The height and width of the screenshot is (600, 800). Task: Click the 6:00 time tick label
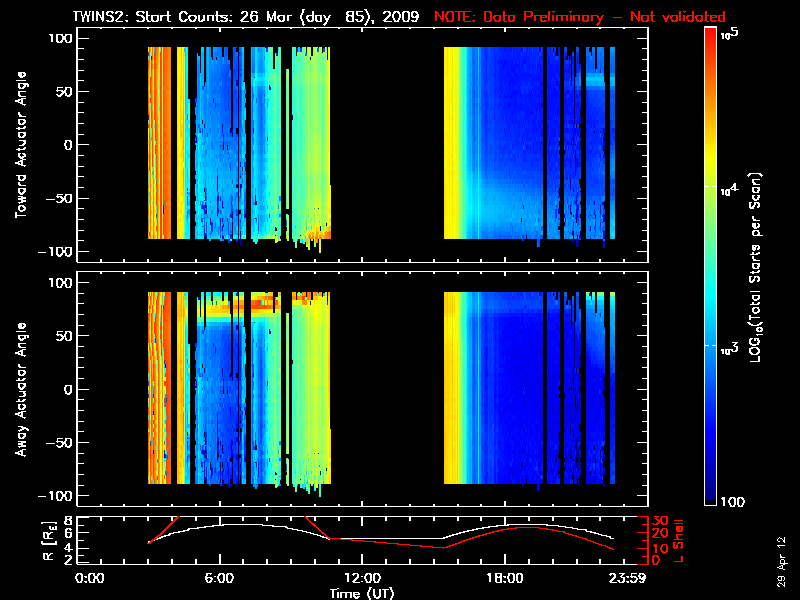coord(219,577)
